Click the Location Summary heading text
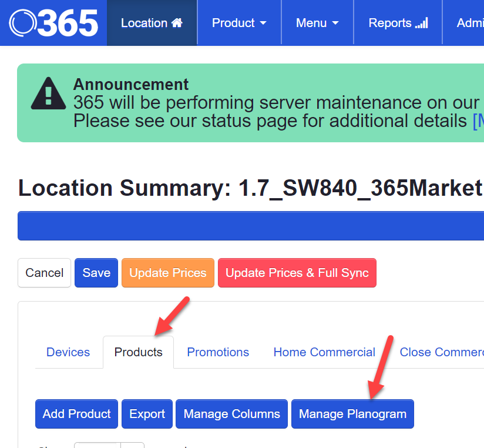Image resolution: width=484 pixels, height=448 pixels. (251, 188)
